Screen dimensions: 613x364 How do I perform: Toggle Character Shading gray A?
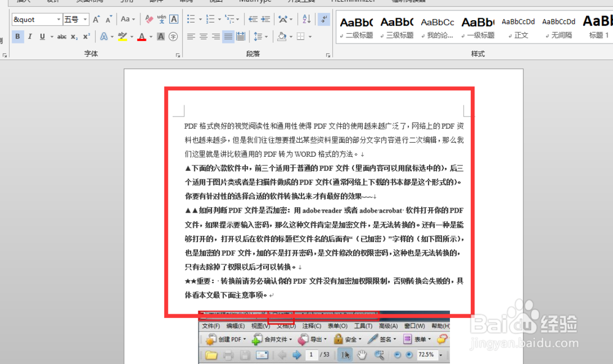tap(161, 37)
